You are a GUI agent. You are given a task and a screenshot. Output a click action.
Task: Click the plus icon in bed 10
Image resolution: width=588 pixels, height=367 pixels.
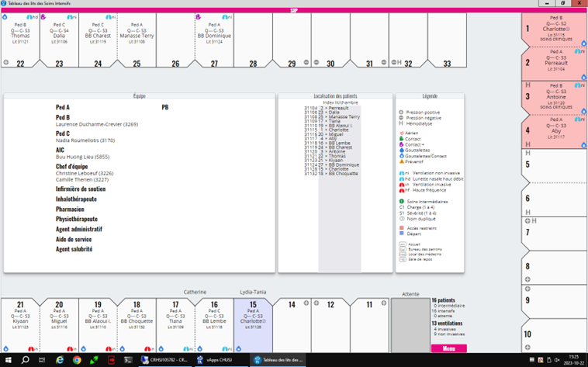(528, 347)
